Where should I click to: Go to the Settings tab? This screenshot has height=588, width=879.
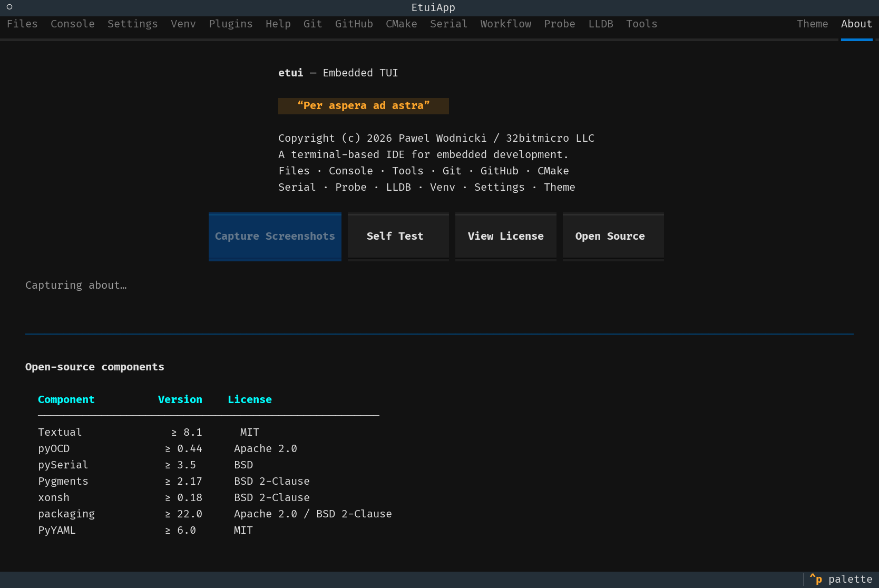click(133, 24)
